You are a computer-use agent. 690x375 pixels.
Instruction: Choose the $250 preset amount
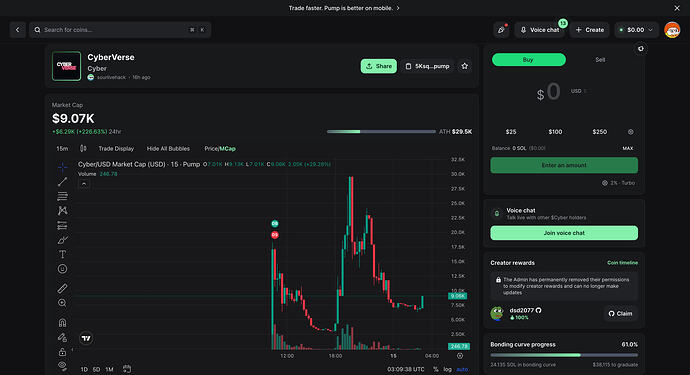(600, 132)
